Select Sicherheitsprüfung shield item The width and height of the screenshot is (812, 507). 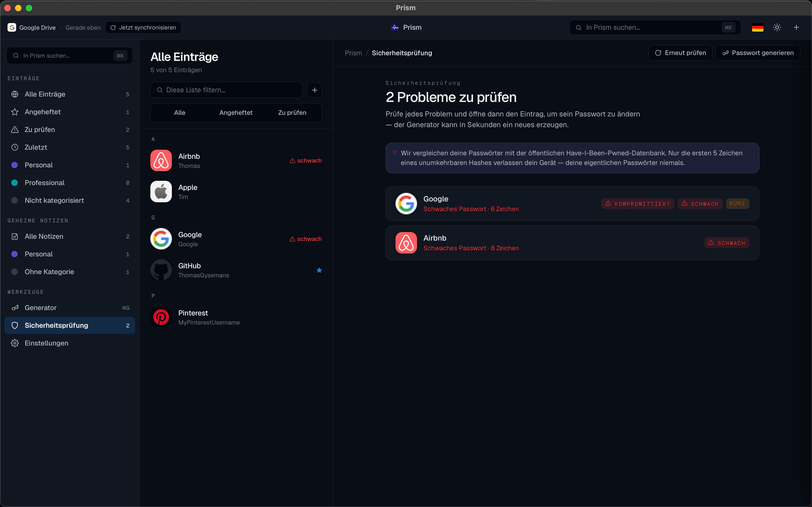70,325
